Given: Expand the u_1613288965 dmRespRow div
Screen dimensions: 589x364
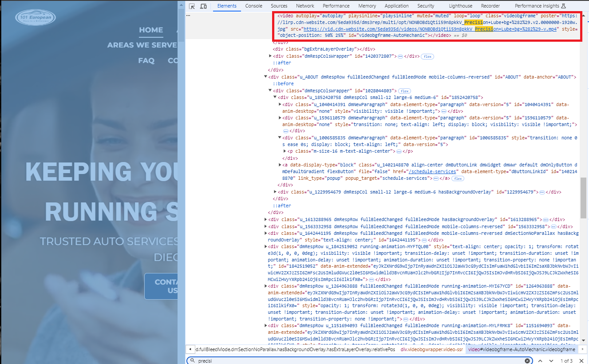Looking at the screenshot, I should (x=266, y=219).
